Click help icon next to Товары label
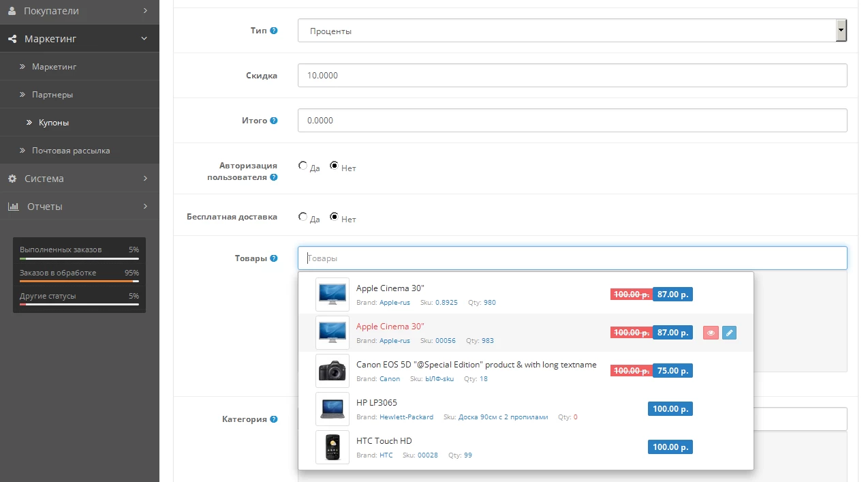 point(274,258)
